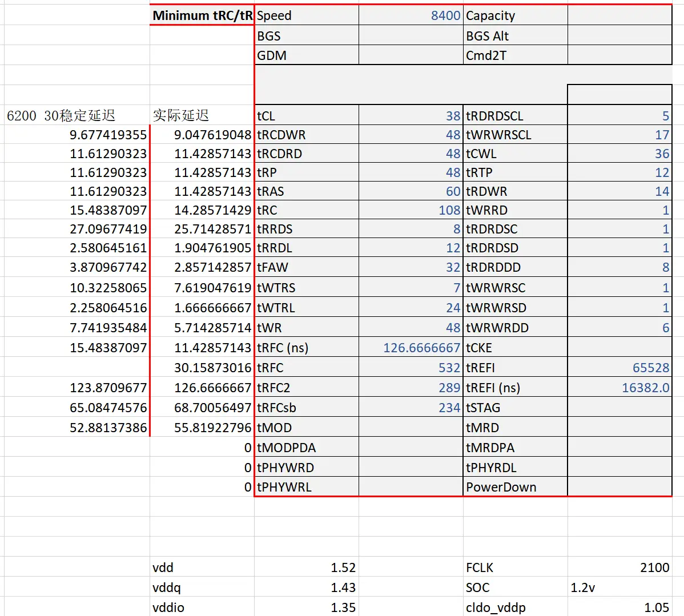Click the tCL value 38
Screen dimensions: 684x616
click(411, 115)
